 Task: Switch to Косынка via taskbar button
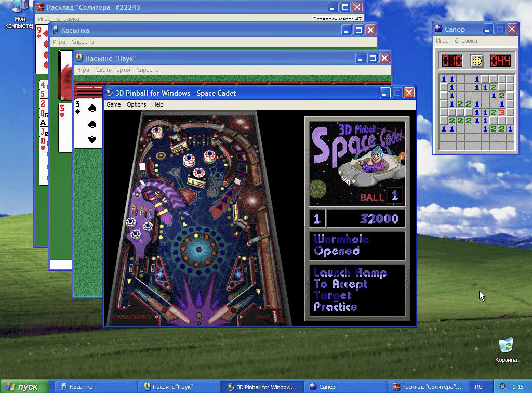point(96,387)
